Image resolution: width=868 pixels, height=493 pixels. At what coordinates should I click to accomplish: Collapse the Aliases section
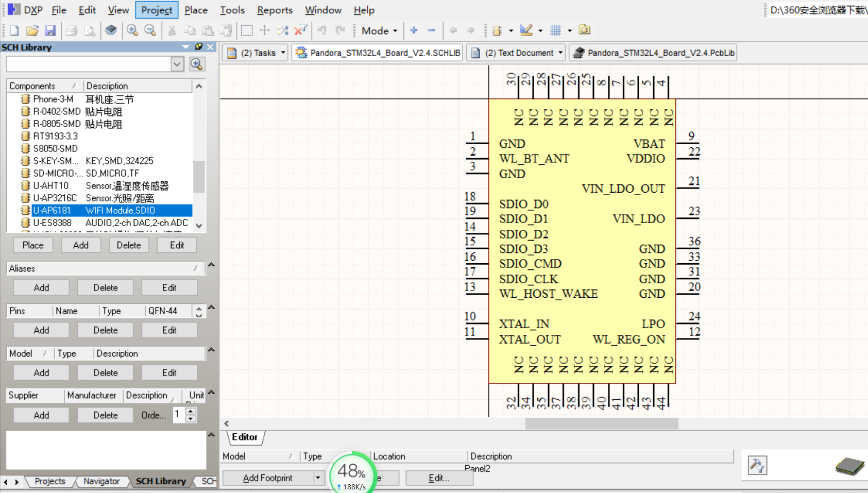211,265
